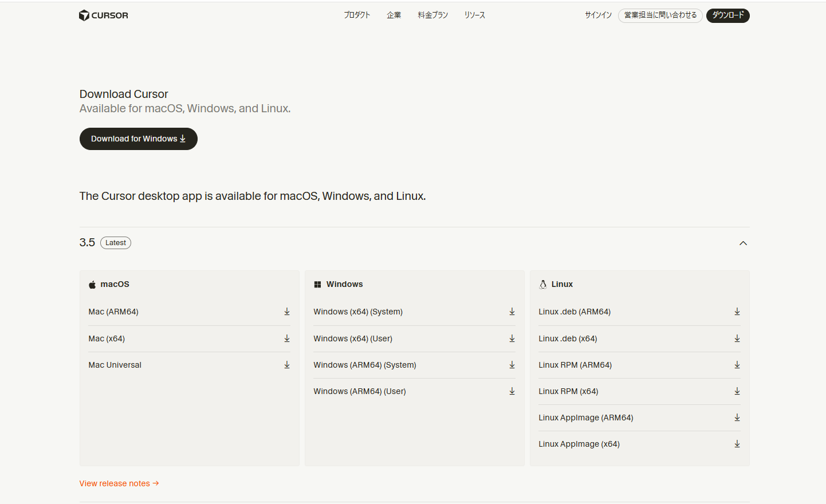Click download arrow for Linux AppImage (ARM64)
Image resolution: width=826 pixels, height=504 pixels.
[737, 418]
